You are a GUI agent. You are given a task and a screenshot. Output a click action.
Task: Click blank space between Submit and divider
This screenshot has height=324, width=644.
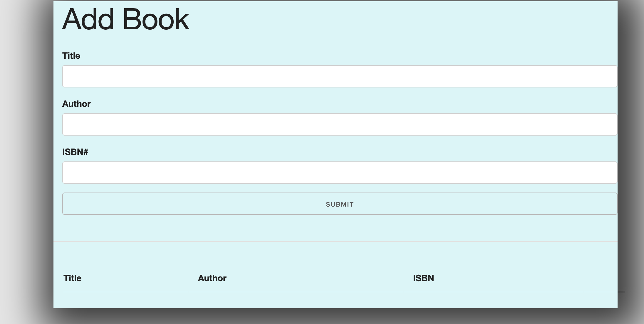335,228
